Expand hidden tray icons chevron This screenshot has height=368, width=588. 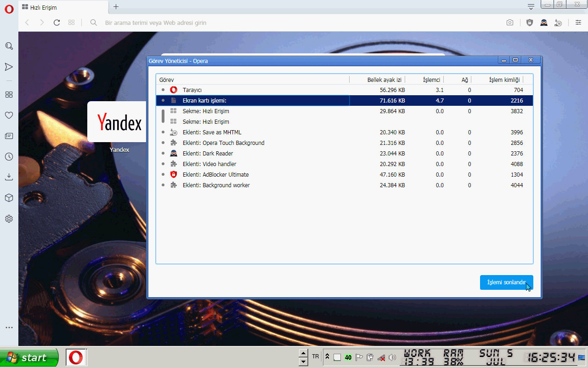[327, 357]
